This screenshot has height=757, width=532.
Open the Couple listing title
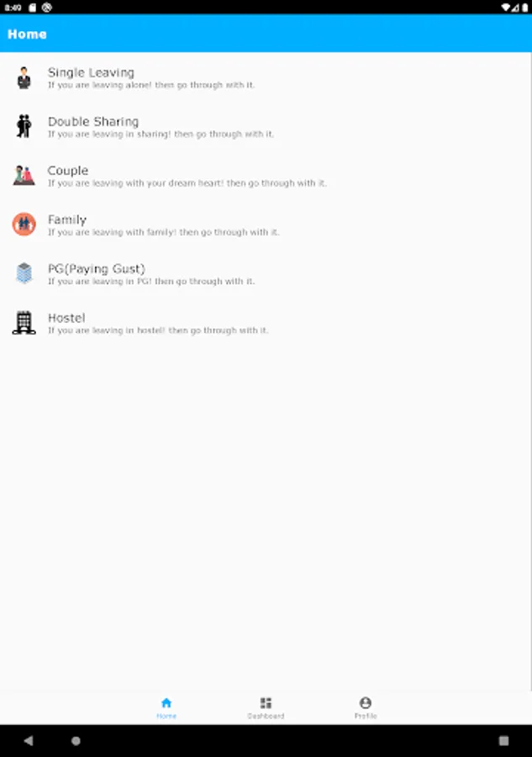68,171
